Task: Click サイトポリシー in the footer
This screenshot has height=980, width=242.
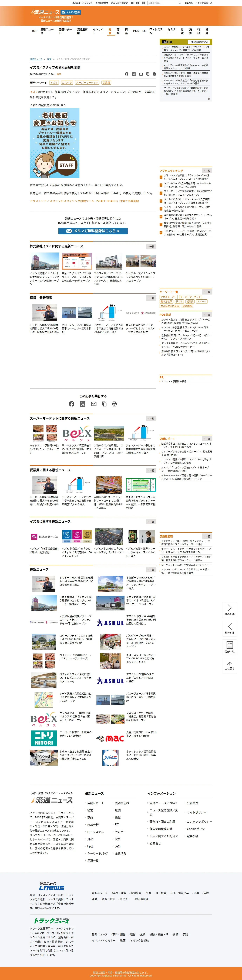Action: click(x=196, y=812)
